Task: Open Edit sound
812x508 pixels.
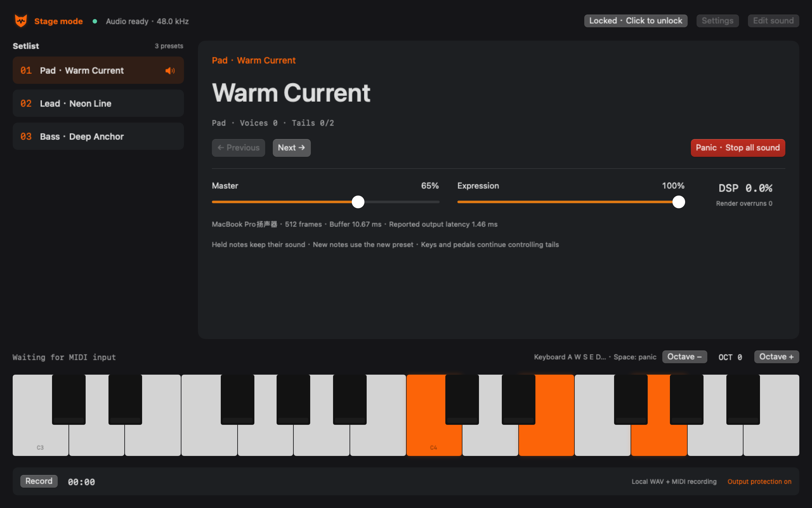Action: click(x=773, y=21)
